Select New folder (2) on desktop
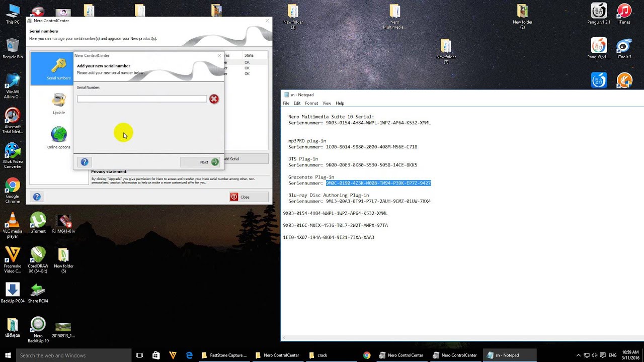644x362 pixels. coord(523,17)
